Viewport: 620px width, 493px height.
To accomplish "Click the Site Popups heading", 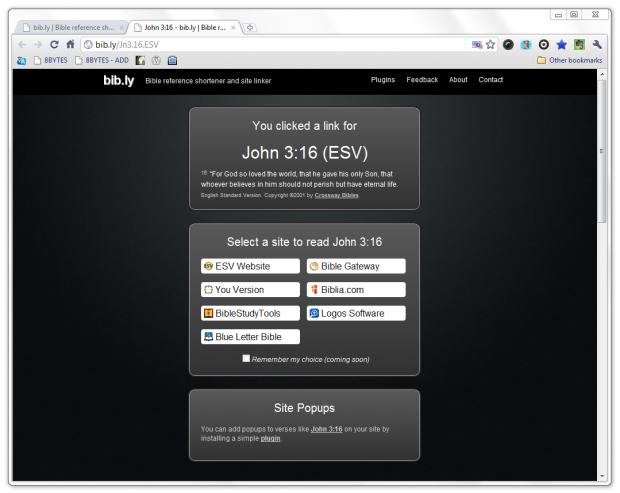I will [304, 408].
